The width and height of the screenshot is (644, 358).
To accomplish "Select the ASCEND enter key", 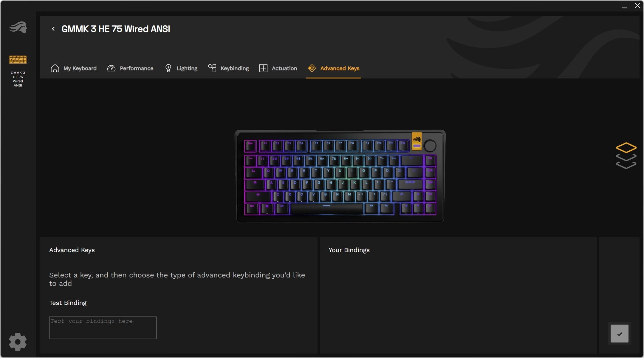I will point(410,184).
